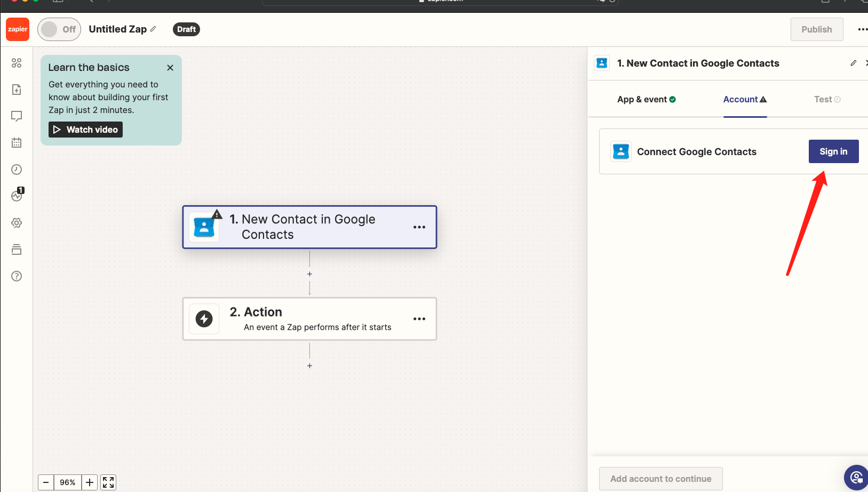Screen dimensions: 868x492
Task: Switch to the App & event tab
Action: 647,99
